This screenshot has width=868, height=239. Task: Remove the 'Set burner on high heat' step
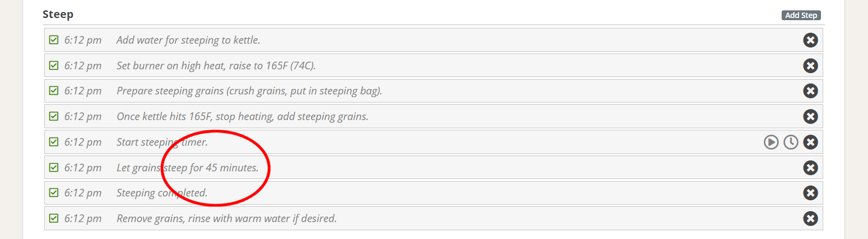pos(811,65)
